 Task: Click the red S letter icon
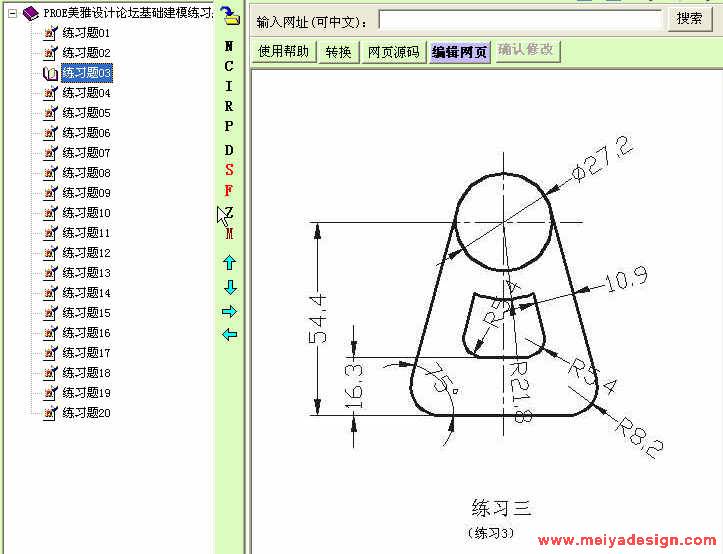click(229, 170)
